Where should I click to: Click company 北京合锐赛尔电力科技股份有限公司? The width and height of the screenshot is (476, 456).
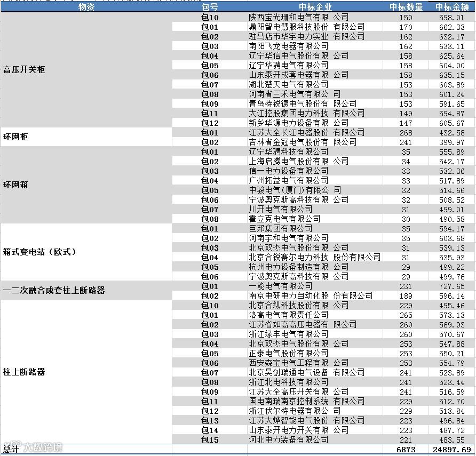pos(315,258)
